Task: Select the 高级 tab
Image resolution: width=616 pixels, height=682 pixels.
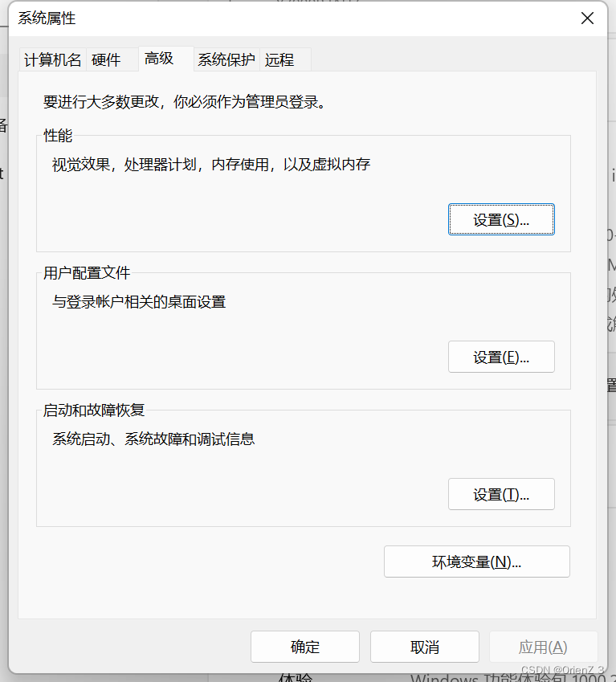Action: pyautogui.click(x=166, y=59)
